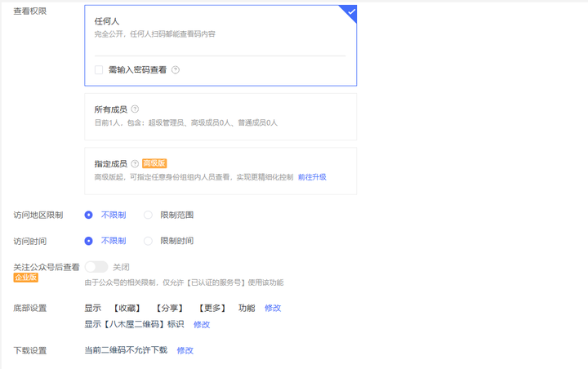Image resolution: width=588 pixels, height=369 pixels.
Task: Click the orange 高级版 badge
Action: click(x=154, y=163)
